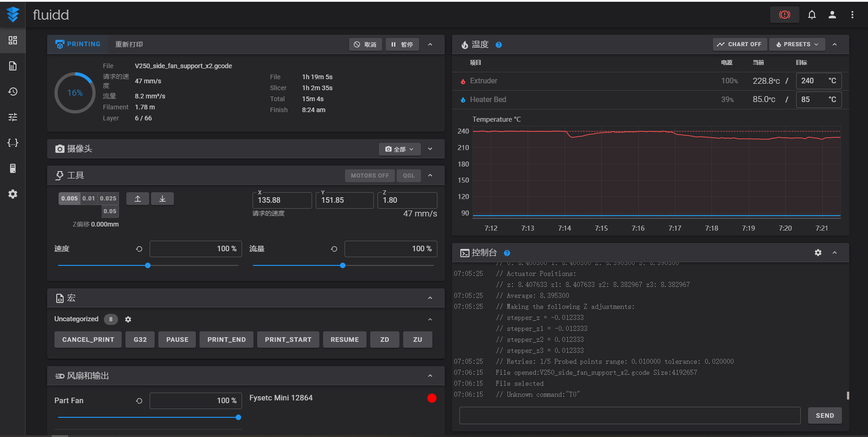Click the Y position field
The image size is (868, 437).
tap(345, 200)
